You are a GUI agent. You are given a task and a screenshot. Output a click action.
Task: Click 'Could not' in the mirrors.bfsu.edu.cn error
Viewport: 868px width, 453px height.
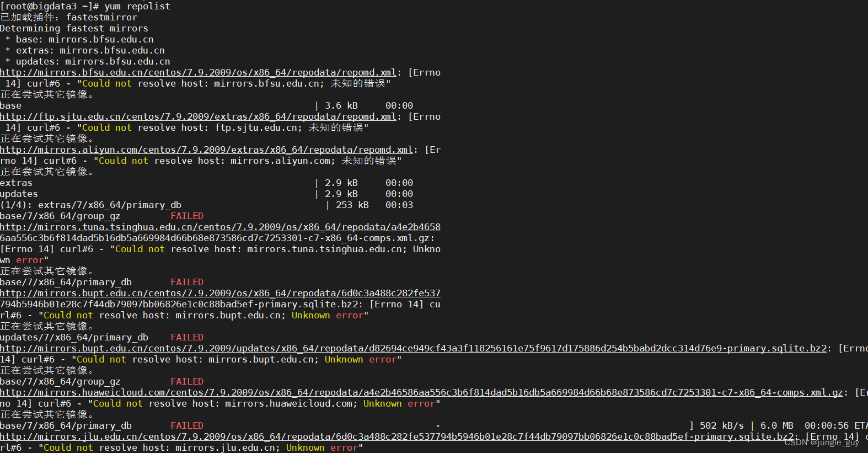(x=107, y=83)
